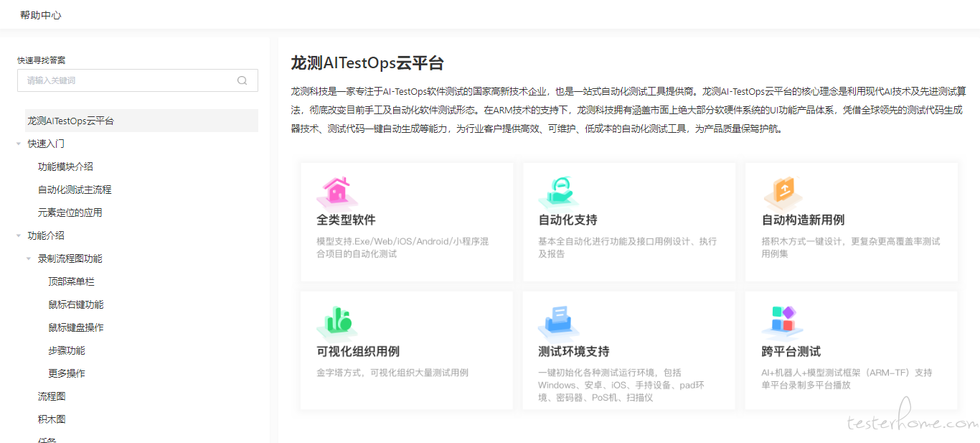Click the 金字塔方式 description text
The width and height of the screenshot is (980, 443).
pos(392,373)
